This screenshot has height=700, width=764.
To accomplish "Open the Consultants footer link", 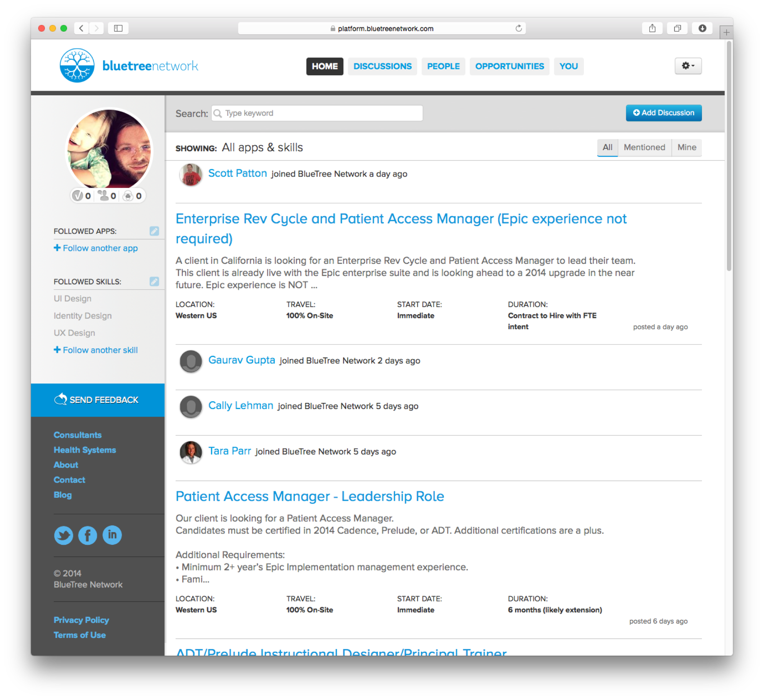I will pos(77,435).
